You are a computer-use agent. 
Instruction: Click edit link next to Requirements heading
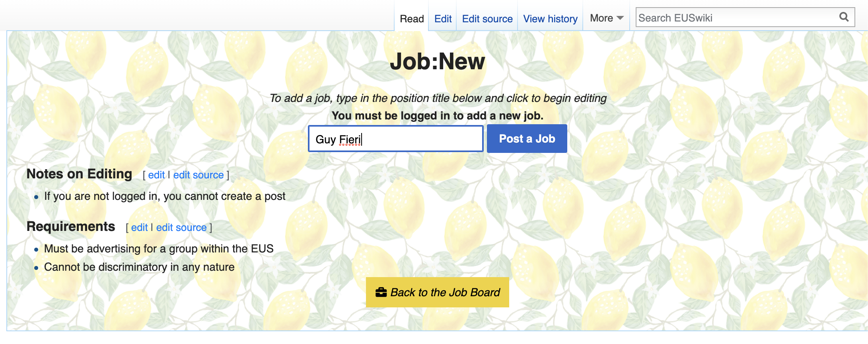tap(139, 227)
